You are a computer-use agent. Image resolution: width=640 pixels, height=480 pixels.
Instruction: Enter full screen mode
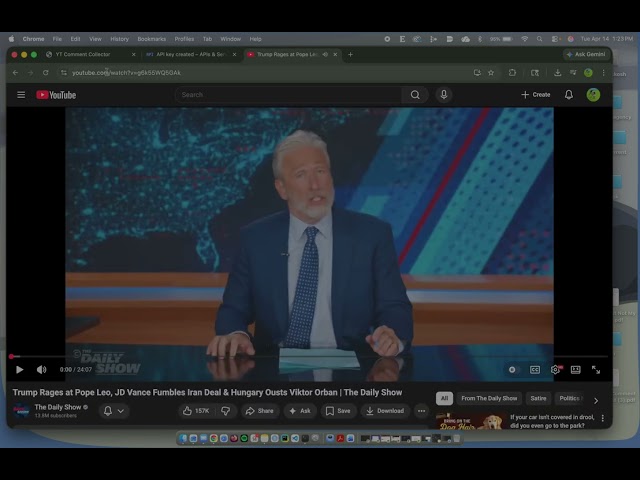coord(596,370)
